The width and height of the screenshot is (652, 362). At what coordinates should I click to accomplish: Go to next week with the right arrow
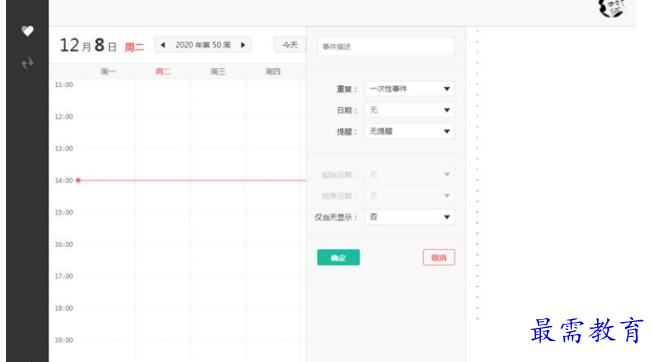tap(243, 45)
